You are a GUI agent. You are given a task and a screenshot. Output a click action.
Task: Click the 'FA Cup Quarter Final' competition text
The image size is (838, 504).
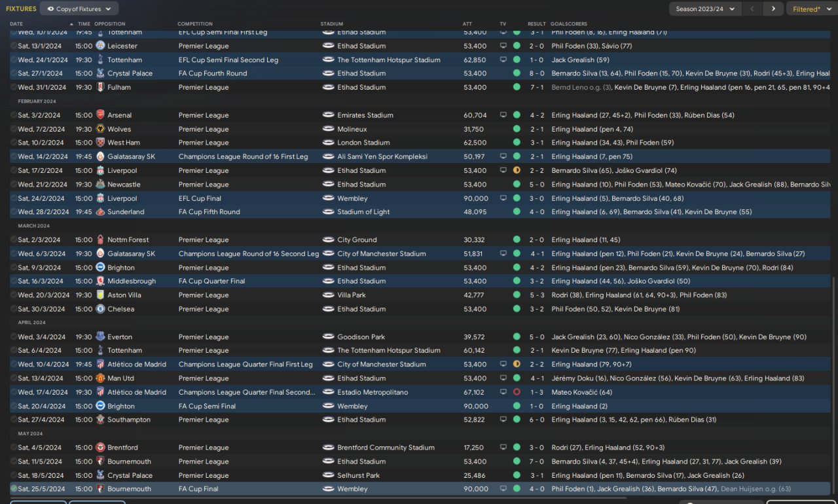(x=211, y=281)
